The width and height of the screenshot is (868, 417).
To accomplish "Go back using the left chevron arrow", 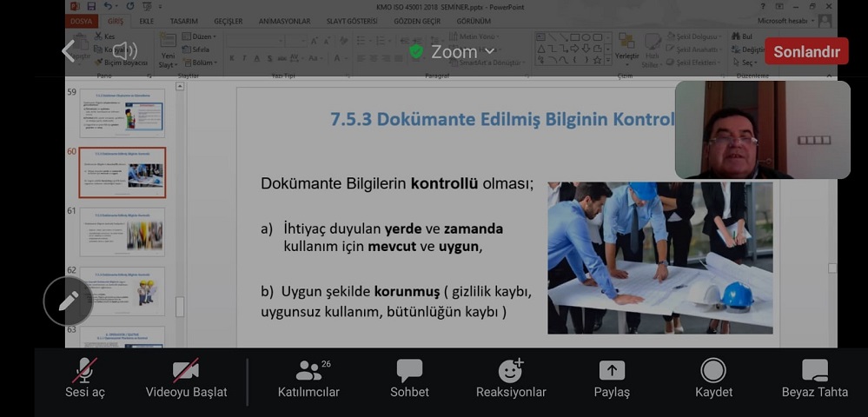I will point(69,51).
